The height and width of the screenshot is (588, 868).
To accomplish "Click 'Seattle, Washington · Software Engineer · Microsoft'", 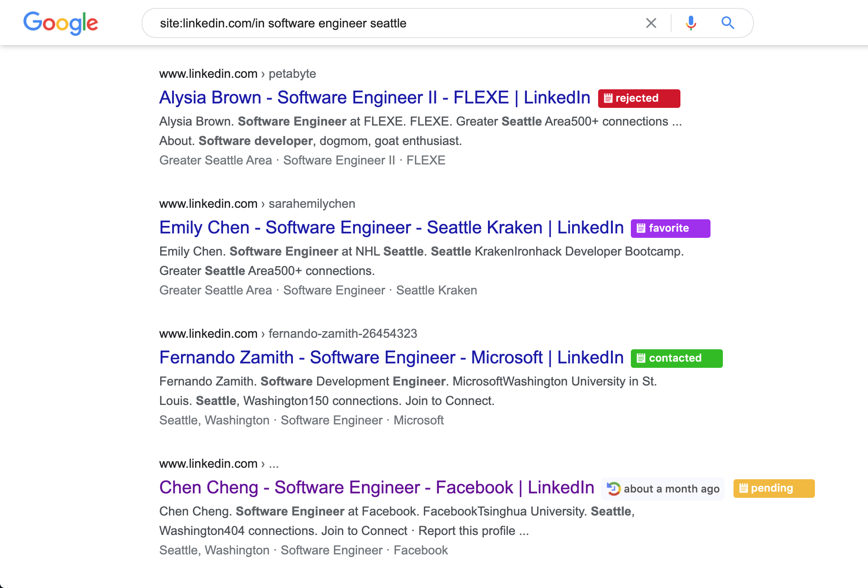I will click(301, 420).
